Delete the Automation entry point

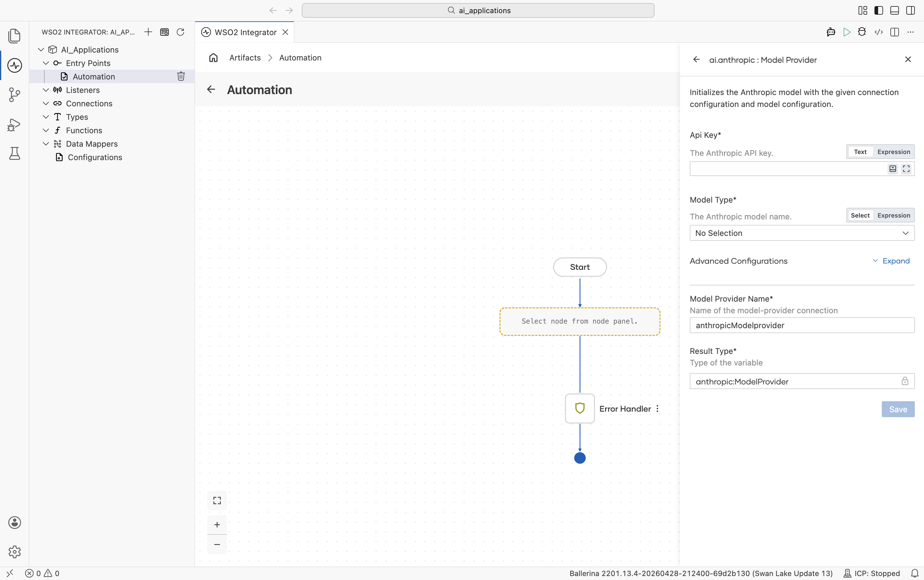coord(181,76)
